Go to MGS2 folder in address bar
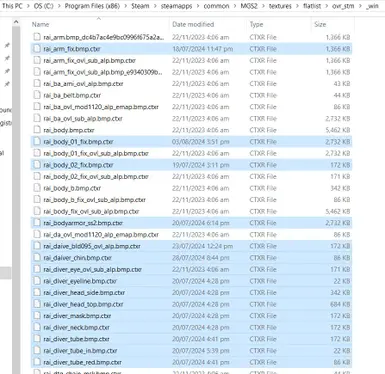 [249, 6]
